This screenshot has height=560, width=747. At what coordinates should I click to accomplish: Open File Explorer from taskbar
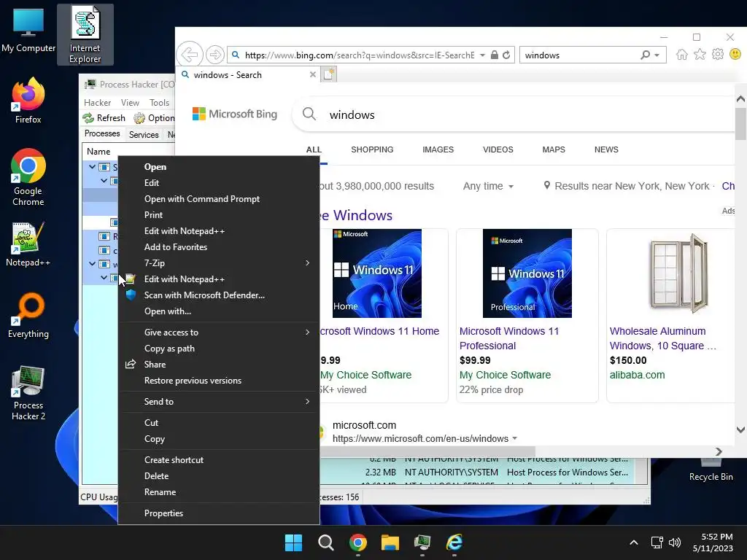click(x=390, y=542)
